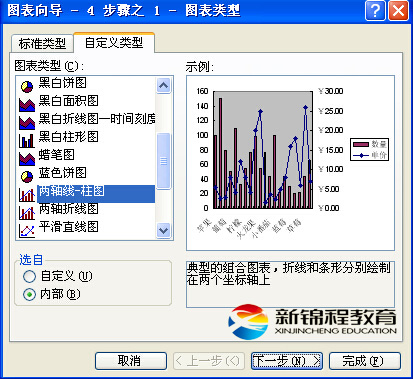Click the chart type list scrollbar thumb
The image size is (413, 379).
[x=163, y=161]
